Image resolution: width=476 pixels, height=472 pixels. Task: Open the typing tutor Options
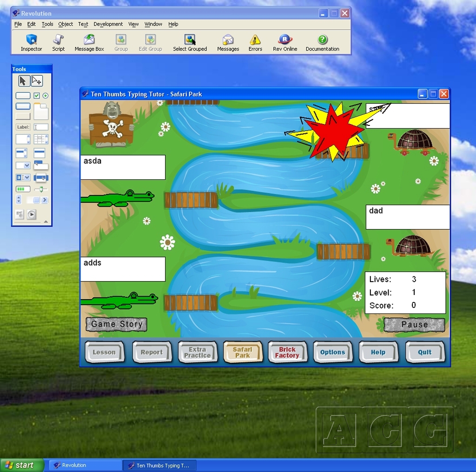tap(333, 352)
